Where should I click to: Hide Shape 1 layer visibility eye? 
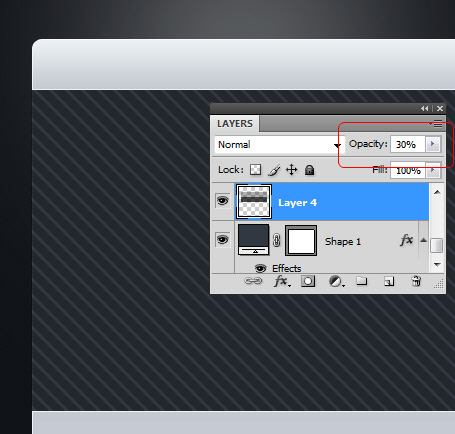(x=223, y=239)
